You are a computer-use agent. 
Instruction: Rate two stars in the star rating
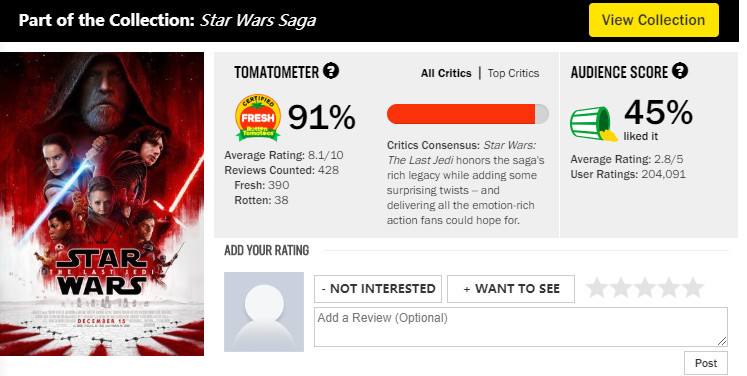pyautogui.click(x=621, y=288)
